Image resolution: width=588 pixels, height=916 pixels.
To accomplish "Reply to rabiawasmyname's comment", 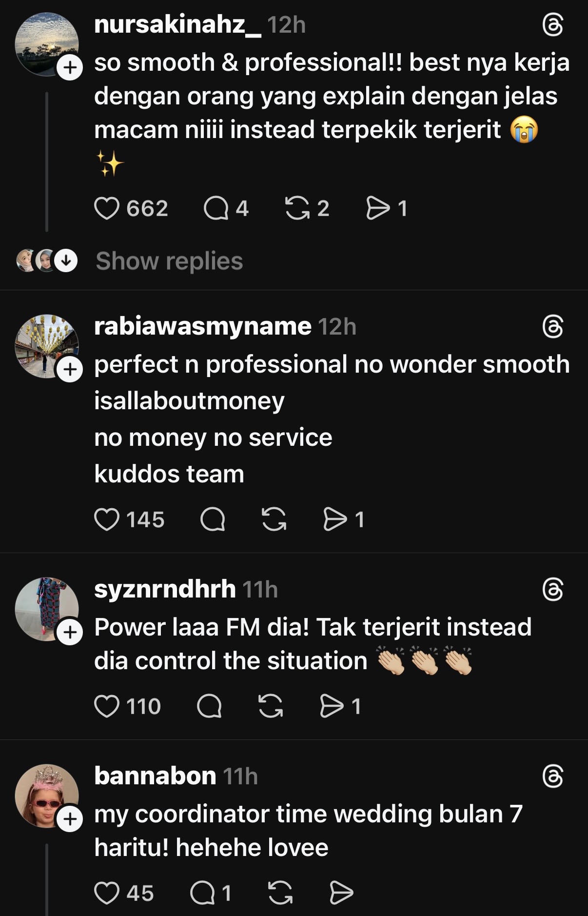I will [x=213, y=519].
